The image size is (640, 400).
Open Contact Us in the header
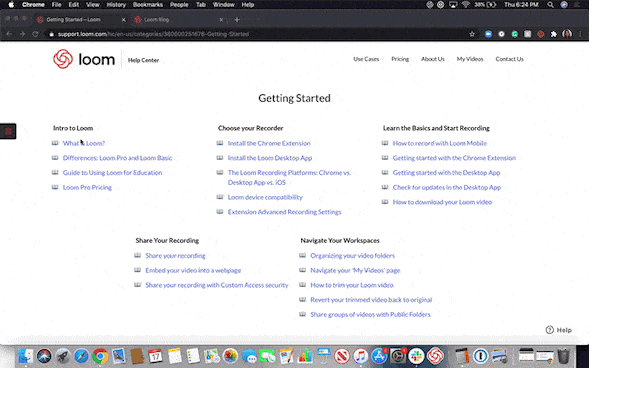[x=509, y=59]
